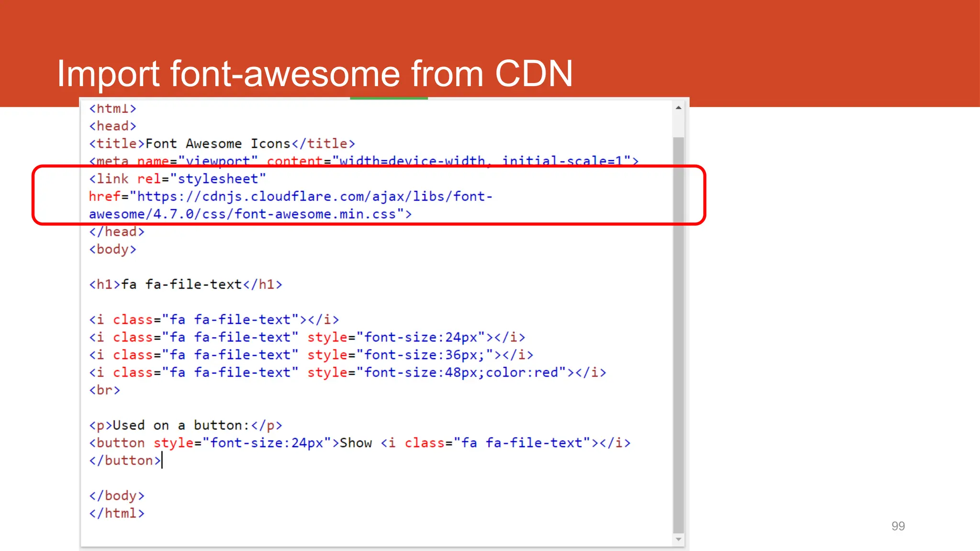Viewport: 980px width, 551px height.
Task: Click the closing </head> tag line
Action: pyautogui.click(x=117, y=232)
